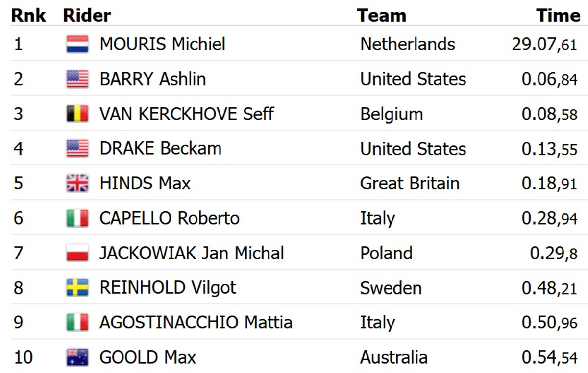Click the Netherlands flag beside MOURIS Michiel
The height and width of the screenshot is (373, 588).
point(77,44)
